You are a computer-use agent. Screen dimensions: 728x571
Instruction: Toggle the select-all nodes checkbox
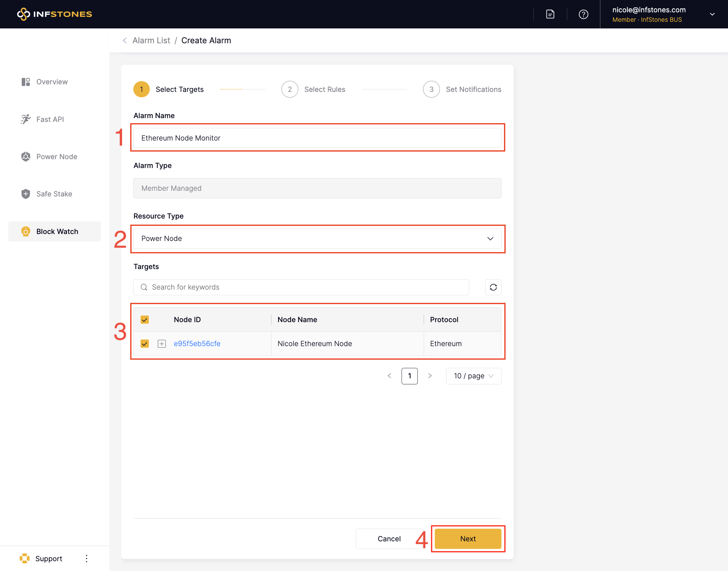(x=144, y=320)
